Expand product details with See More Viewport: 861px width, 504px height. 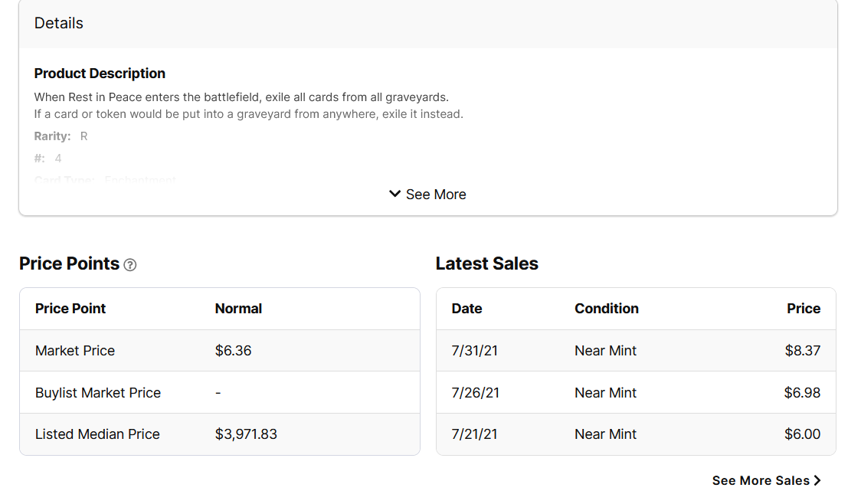(435, 195)
